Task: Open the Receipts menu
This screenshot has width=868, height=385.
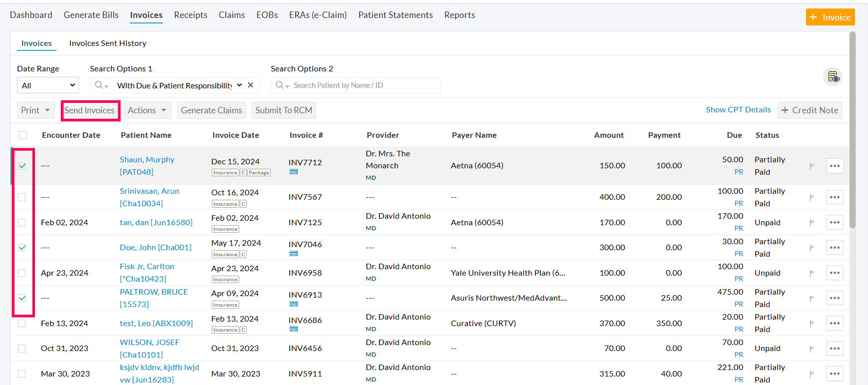Action: click(191, 15)
